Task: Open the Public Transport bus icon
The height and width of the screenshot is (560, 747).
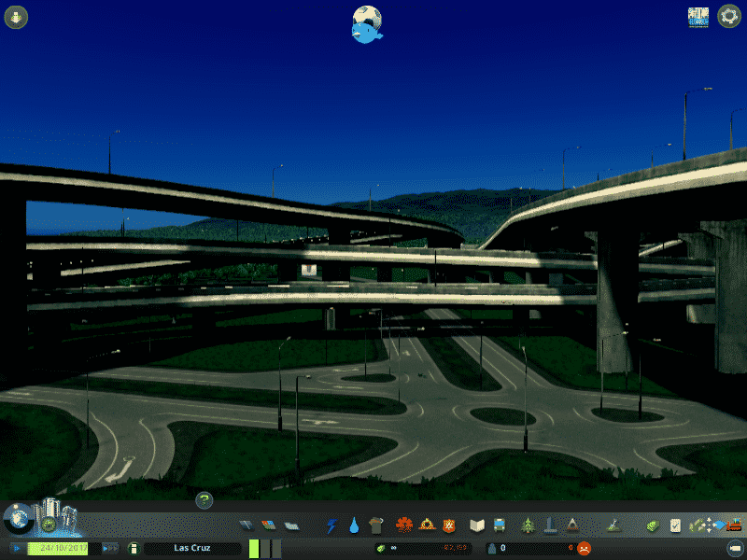Action: point(500,526)
